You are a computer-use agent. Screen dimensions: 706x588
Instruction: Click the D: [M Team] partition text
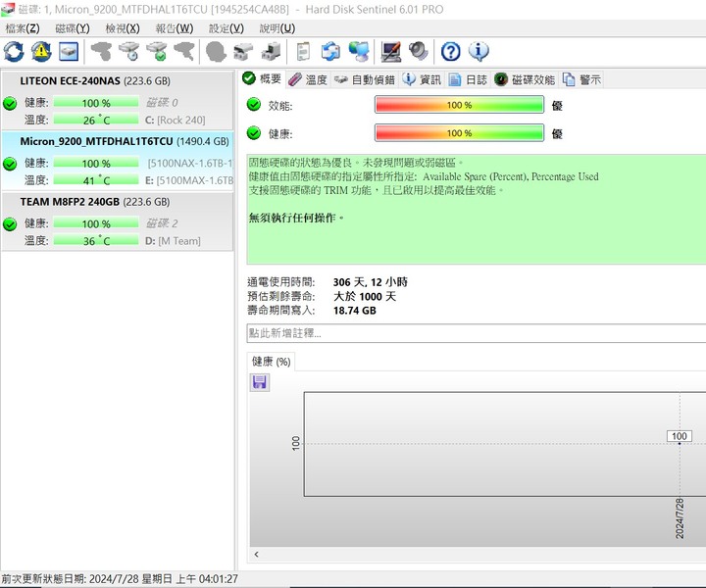173,241
